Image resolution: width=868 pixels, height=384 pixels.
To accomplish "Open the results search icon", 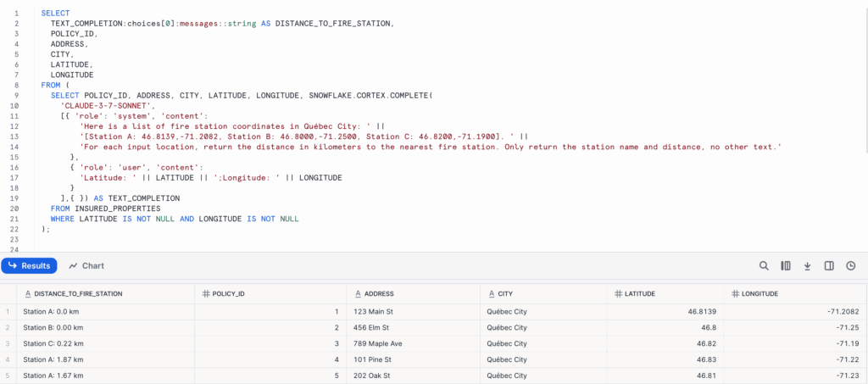I will (764, 266).
